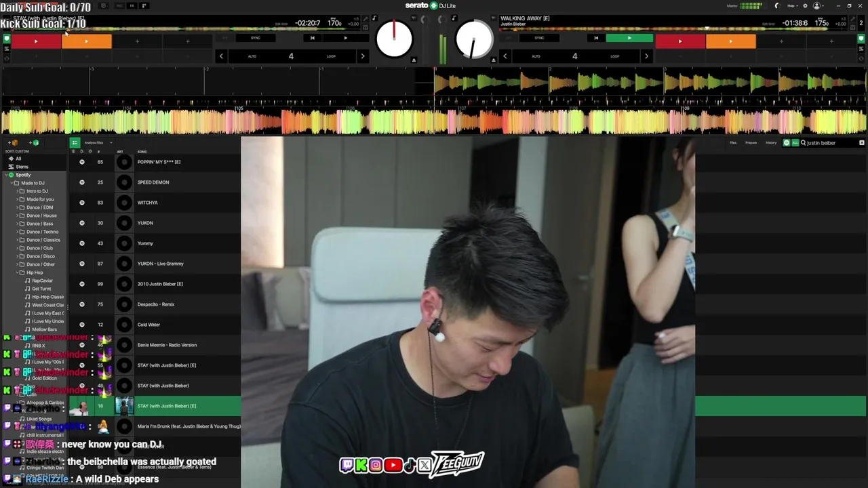Open the beatgrid icon below left deck pencil
The height and width of the screenshot is (488, 868).
pos(366,26)
